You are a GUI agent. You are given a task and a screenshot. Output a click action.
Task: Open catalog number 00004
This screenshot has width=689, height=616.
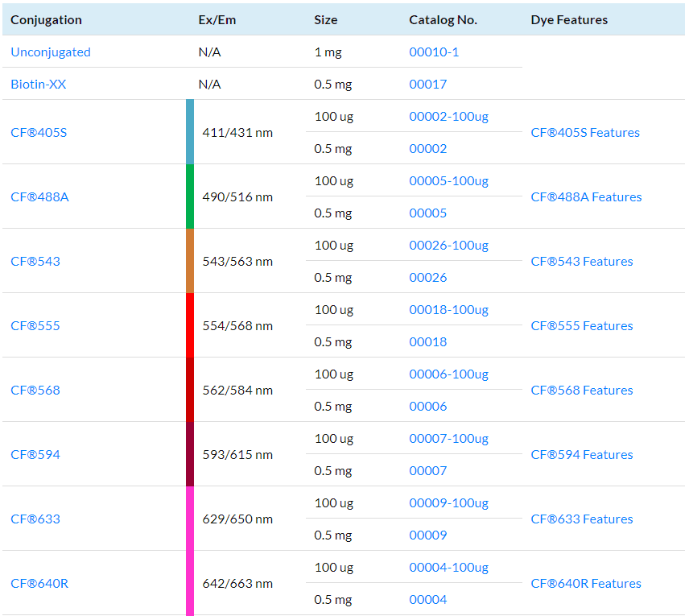point(428,600)
